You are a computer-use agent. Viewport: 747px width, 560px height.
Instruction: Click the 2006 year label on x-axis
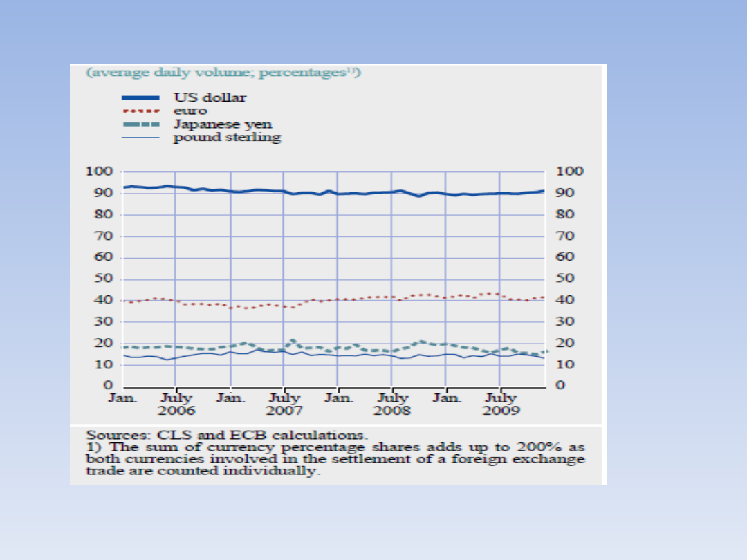[176, 411]
